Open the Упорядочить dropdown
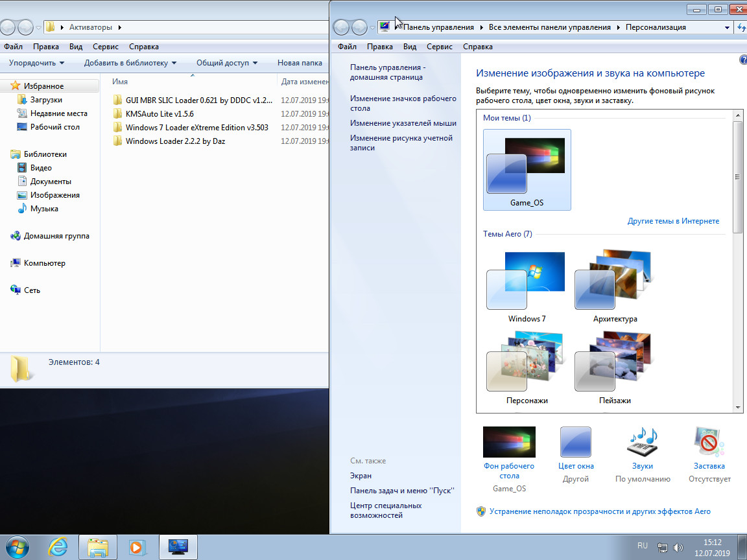Image resolution: width=747 pixels, height=560 pixels. click(36, 63)
